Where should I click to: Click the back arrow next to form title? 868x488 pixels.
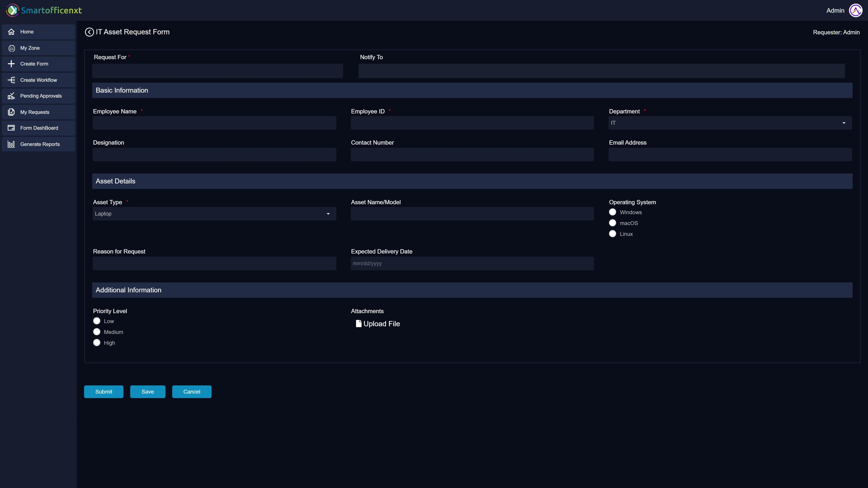tap(89, 32)
